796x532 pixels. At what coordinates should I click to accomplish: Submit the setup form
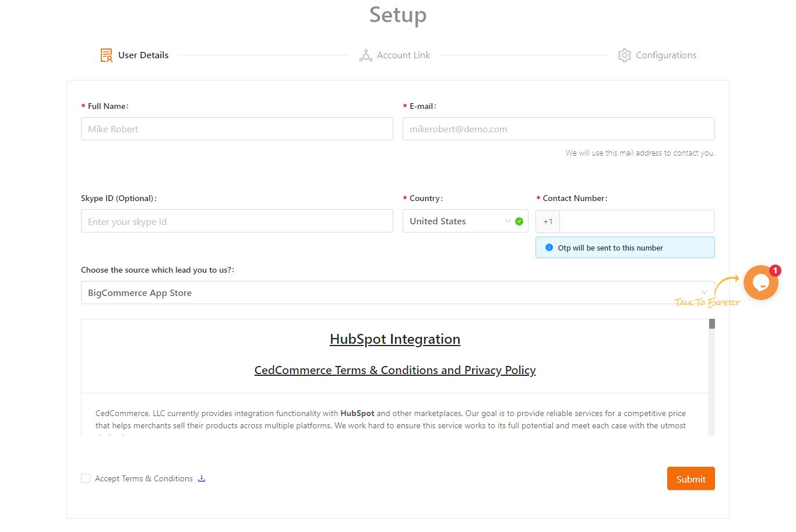[x=691, y=478]
